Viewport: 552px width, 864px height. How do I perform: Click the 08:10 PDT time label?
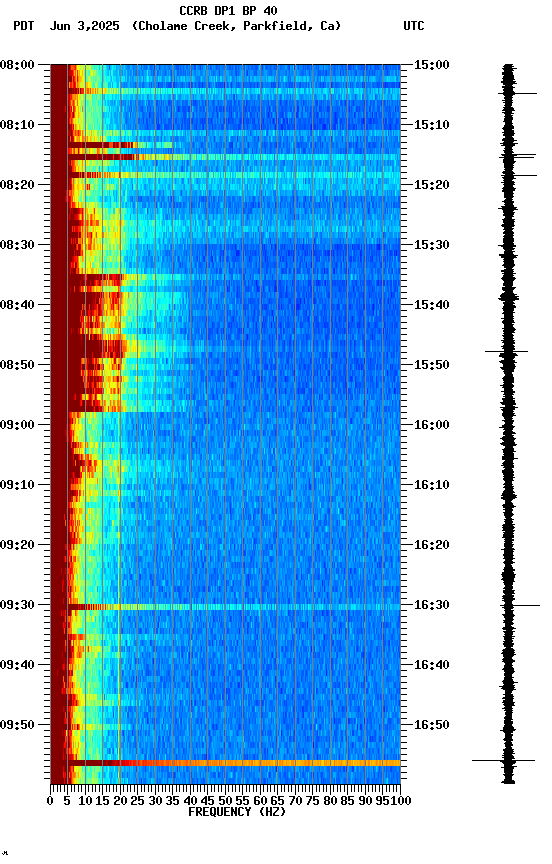(x=17, y=125)
